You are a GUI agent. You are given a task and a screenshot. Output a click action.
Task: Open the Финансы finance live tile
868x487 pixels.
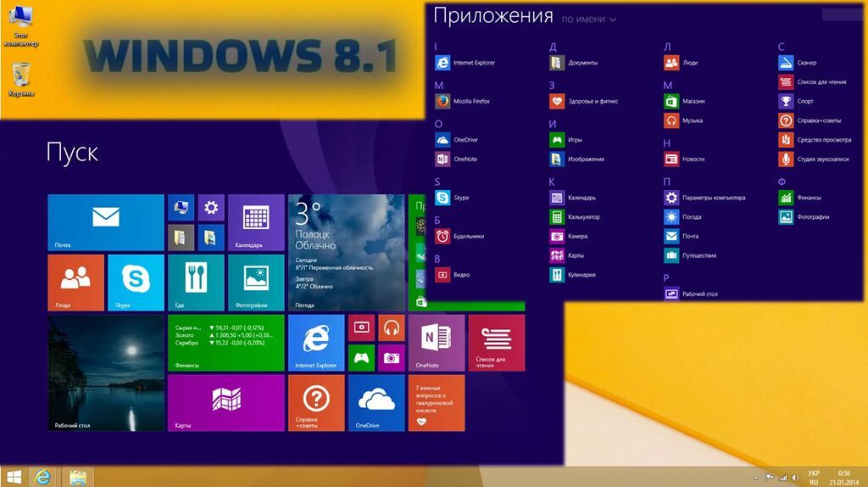(x=225, y=343)
